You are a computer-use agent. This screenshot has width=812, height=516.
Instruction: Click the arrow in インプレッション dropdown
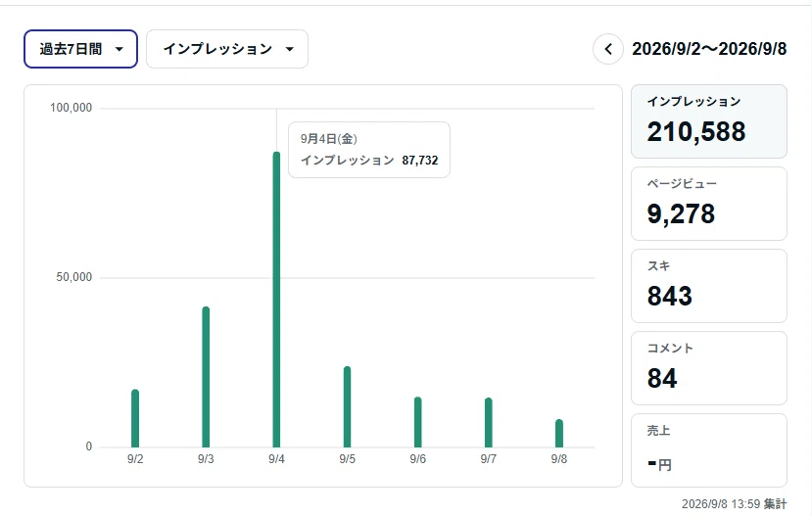point(290,49)
